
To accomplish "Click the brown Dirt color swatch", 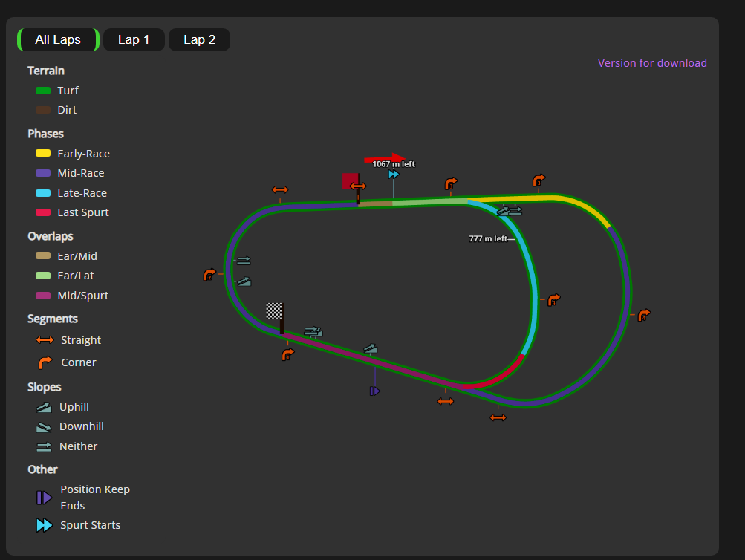I will click(x=43, y=110).
